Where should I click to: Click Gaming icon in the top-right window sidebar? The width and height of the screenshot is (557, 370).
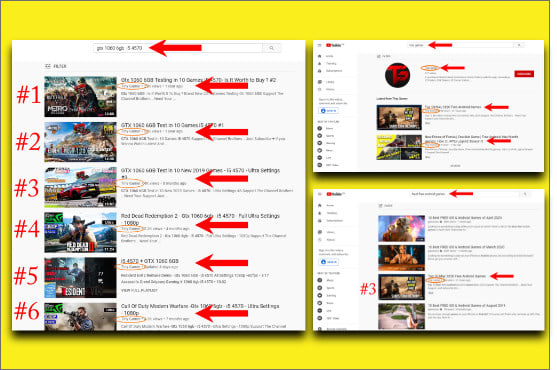point(319,143)
